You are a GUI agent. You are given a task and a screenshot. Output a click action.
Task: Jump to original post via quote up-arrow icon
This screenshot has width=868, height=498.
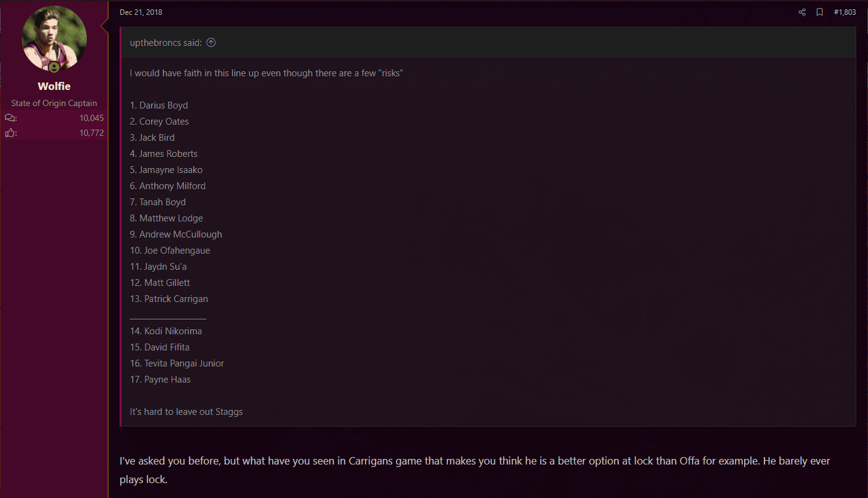[211, 43]
